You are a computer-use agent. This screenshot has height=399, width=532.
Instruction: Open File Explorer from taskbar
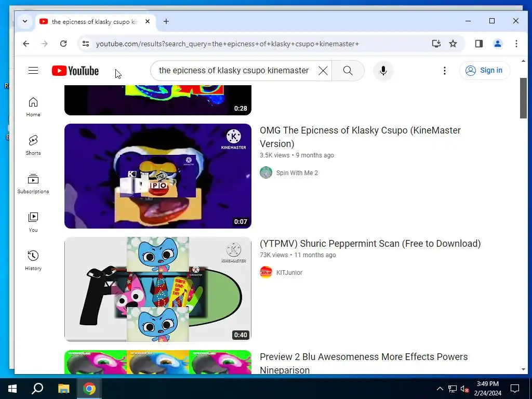(x=63, y=389)
